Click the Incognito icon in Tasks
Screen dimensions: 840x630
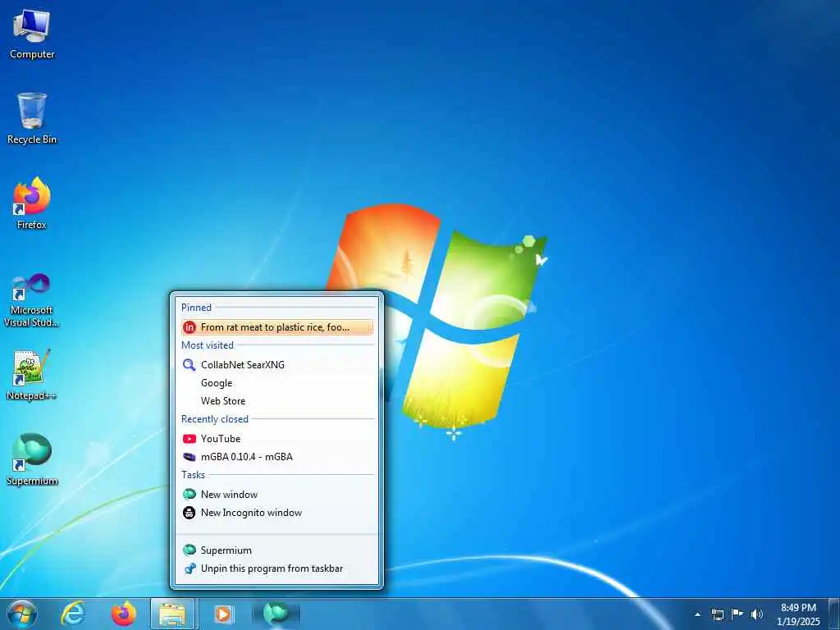coord(189,513)
